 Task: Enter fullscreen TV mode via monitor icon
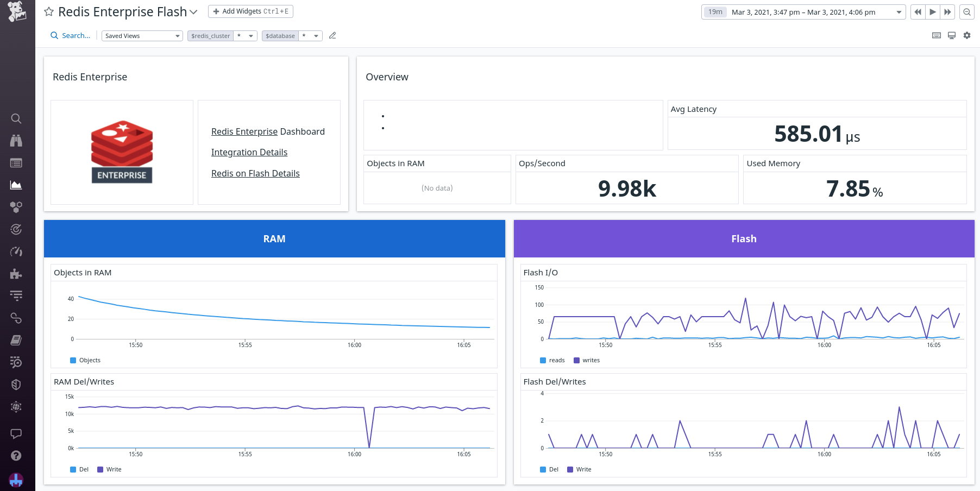click(x=952, y=35)
